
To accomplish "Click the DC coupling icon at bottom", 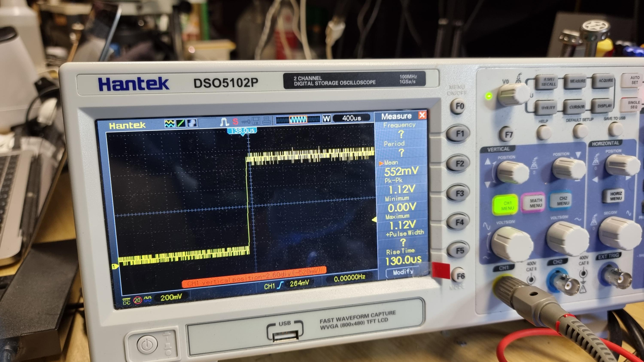I will 126,301.
